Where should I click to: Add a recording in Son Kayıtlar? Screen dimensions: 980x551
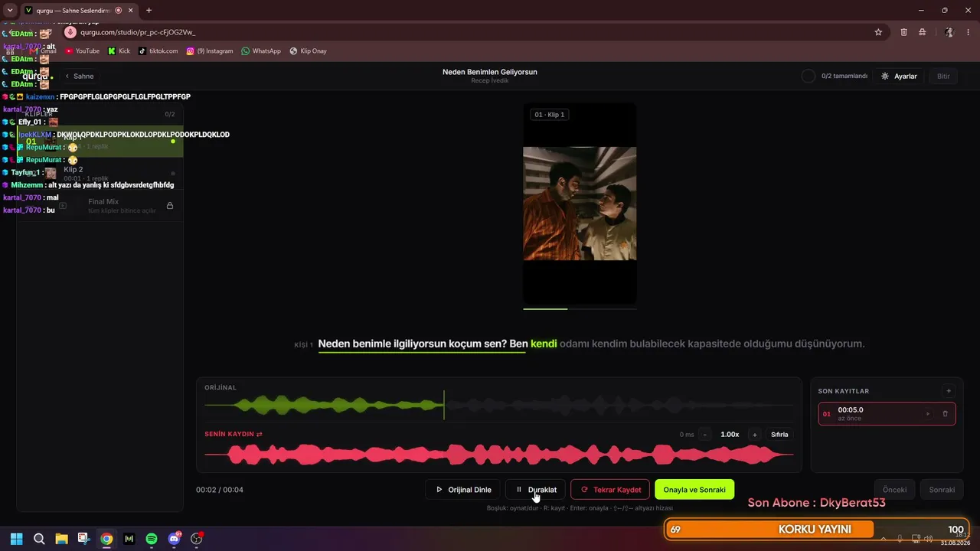point(949,391)
